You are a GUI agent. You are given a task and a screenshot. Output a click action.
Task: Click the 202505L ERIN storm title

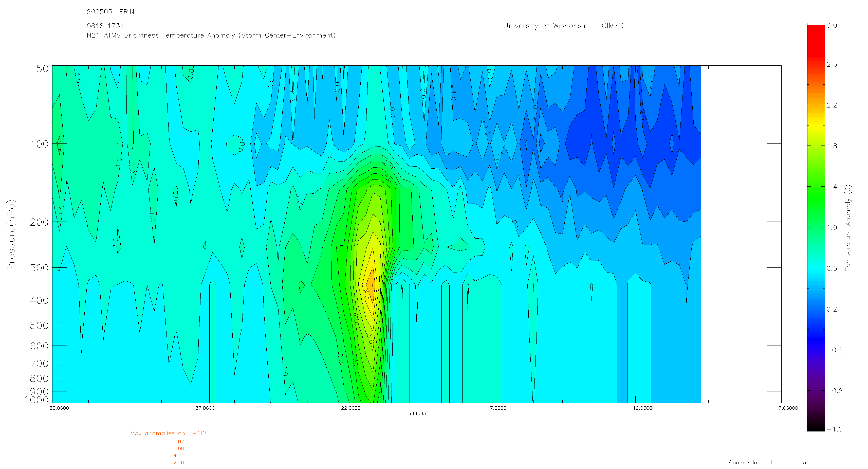(110, 12)
